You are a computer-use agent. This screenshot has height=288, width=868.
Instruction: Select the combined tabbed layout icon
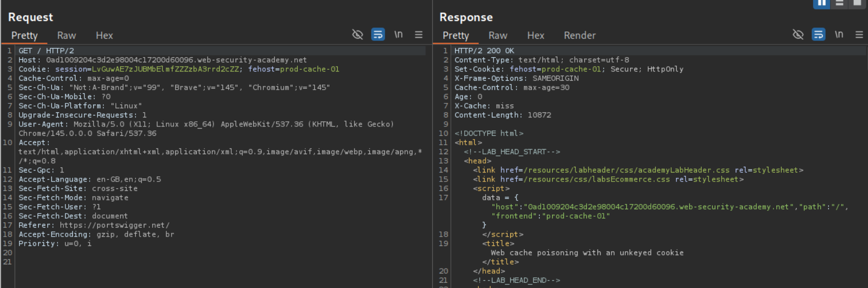pyautogui.click(x=857, y=3)
